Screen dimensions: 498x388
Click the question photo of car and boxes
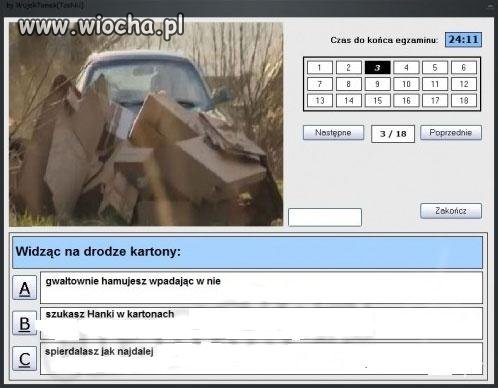[x=146, y=124]
